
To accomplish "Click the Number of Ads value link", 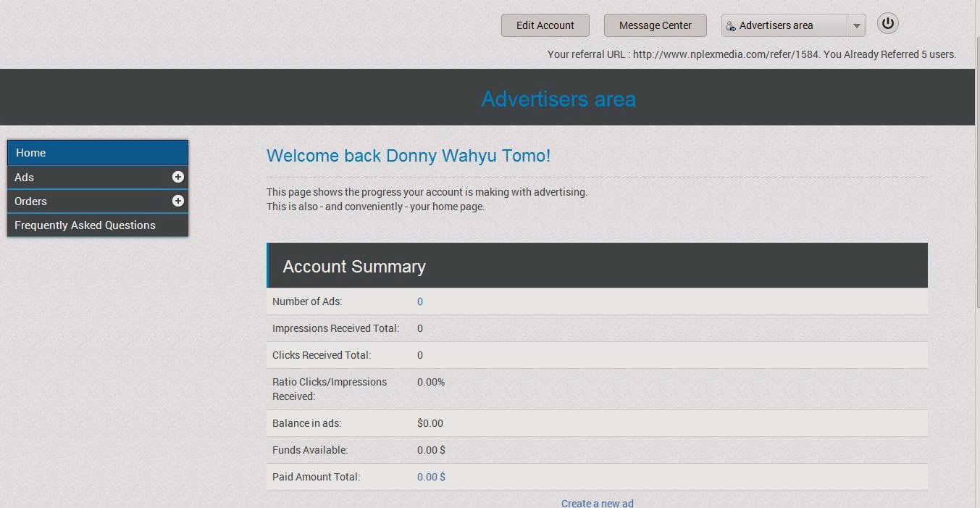I will coord(420,301).
